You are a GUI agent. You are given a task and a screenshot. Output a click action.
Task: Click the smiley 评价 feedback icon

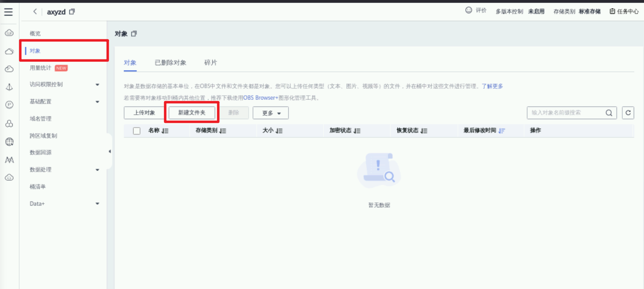(469, 10)
